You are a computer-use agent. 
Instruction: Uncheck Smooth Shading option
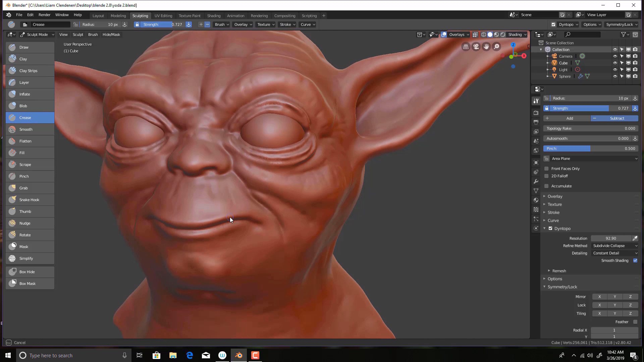(635, 260)
